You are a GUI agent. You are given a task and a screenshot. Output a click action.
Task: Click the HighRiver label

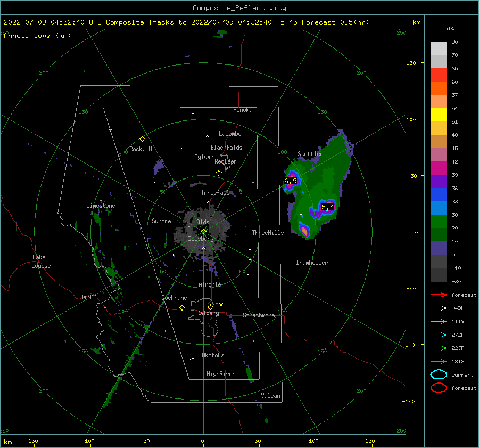click(221, 374)
